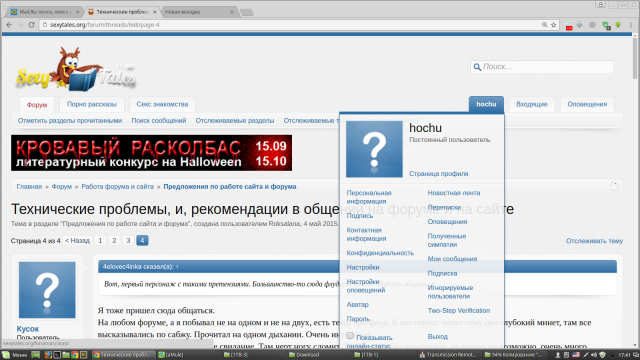This screenshot has width=640, height=360.
Task: Open the Chrome menu (three dots)
Action: pyautogui.click(x=631, y=25)
